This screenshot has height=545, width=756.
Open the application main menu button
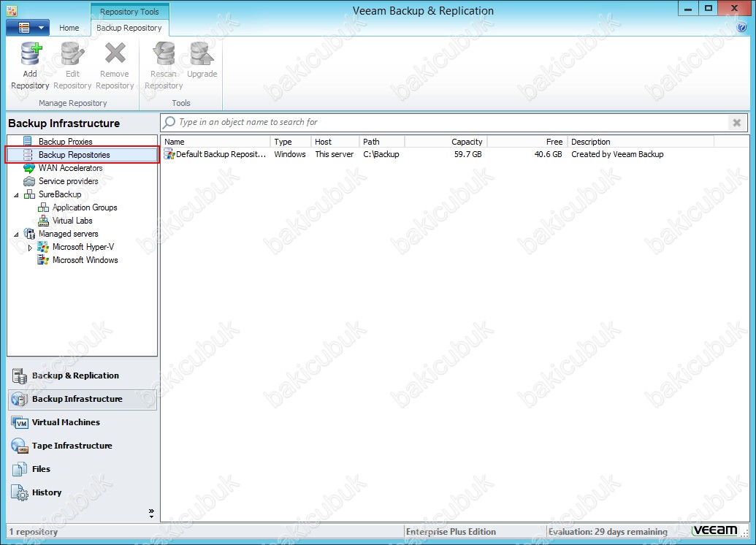tap(28, 28)
